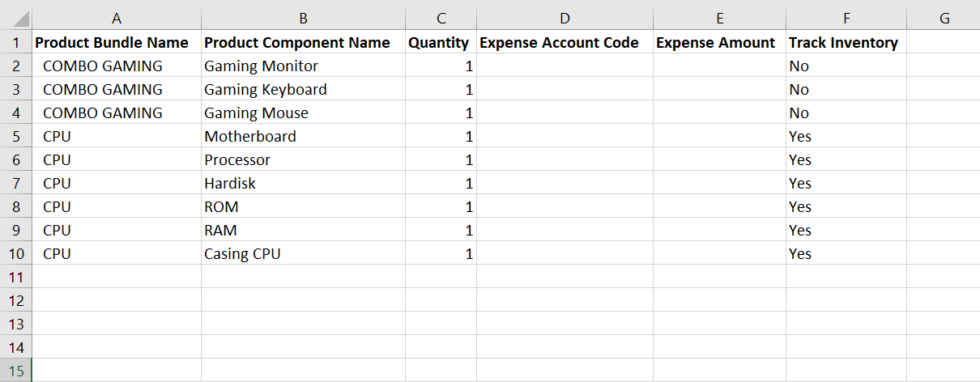Viewport: 980px width, 382px height.
Task: Select the Processor cell
Action: tap(237, 160)
